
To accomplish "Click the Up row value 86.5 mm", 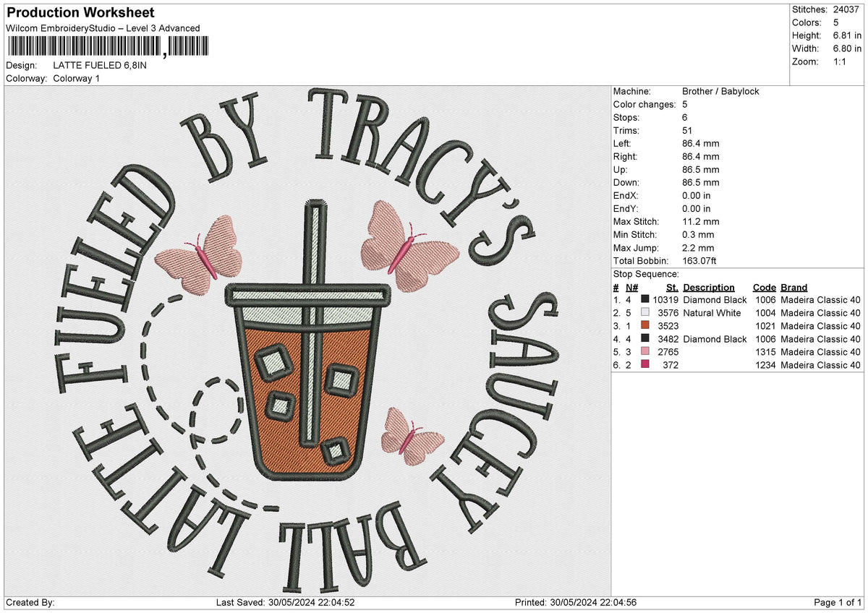I will (701, 169).
